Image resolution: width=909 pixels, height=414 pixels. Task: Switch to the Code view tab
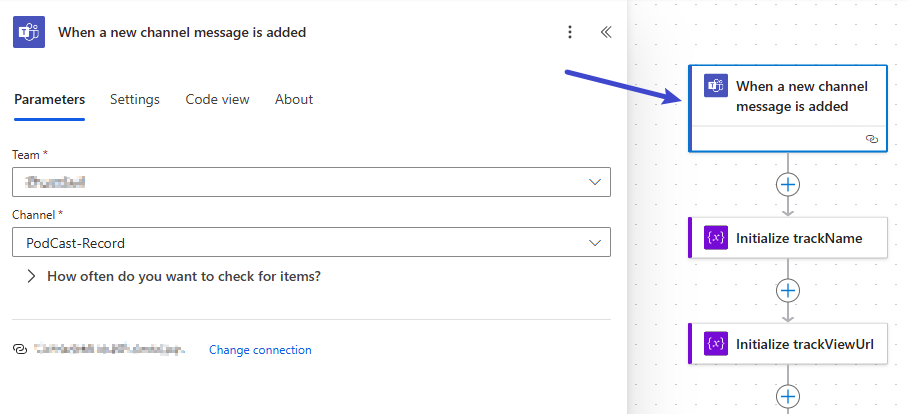[217, 100]
